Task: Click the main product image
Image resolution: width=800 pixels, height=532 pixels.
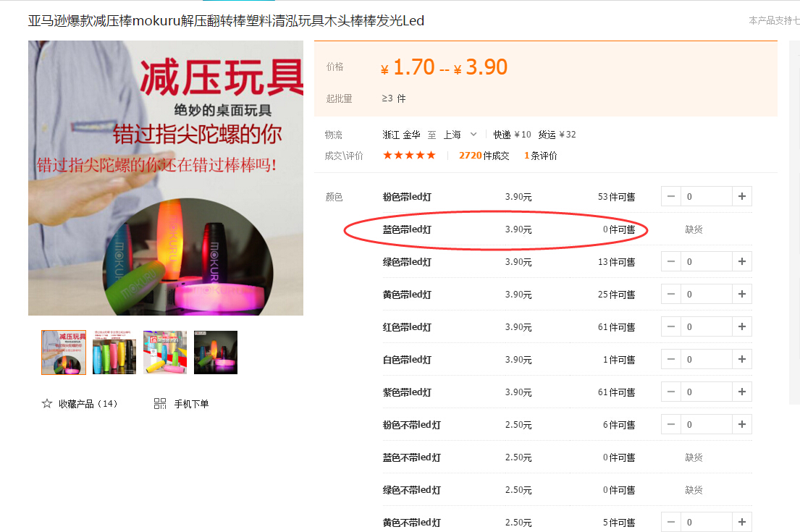Action: [166, 178]
